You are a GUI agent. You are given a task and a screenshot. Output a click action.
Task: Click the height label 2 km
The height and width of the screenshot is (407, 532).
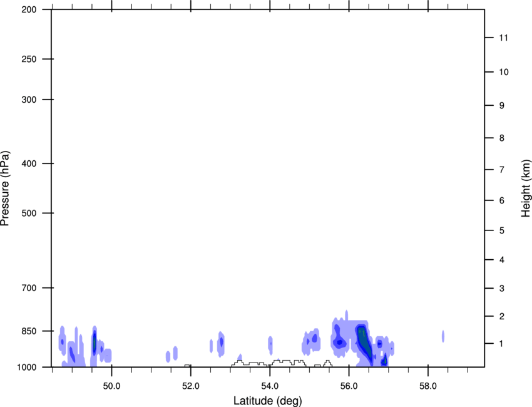502,316
